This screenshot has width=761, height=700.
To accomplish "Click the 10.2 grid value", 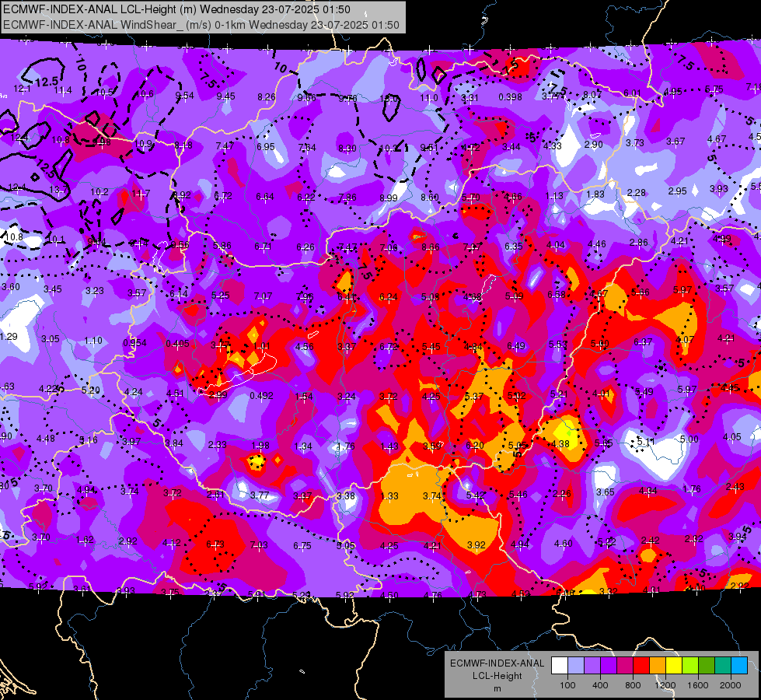I will pyautogui.click(x=99, y=192).
